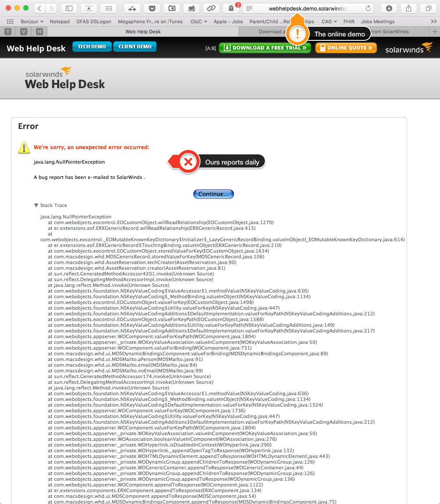Click the ERXGenericRecord.willReadRelationship stack trace line
440x504 pixels.
click(x=152, y=228)
